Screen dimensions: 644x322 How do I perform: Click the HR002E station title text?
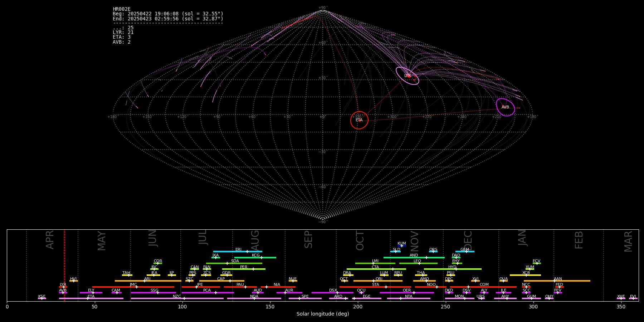click(x=122, y=9)
